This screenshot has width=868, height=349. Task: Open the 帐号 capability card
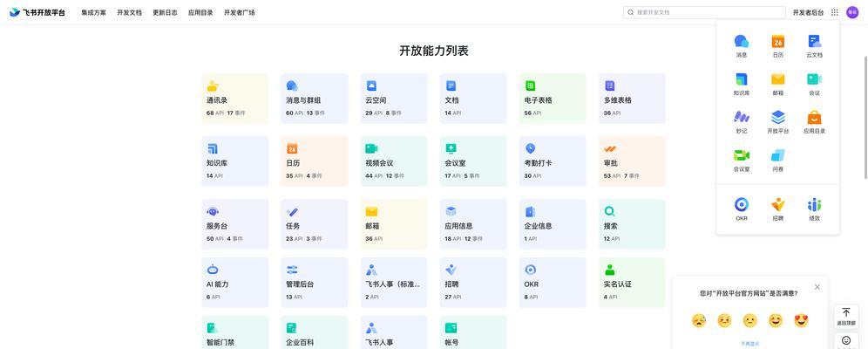pyautogui.click(x=473, y=332)
